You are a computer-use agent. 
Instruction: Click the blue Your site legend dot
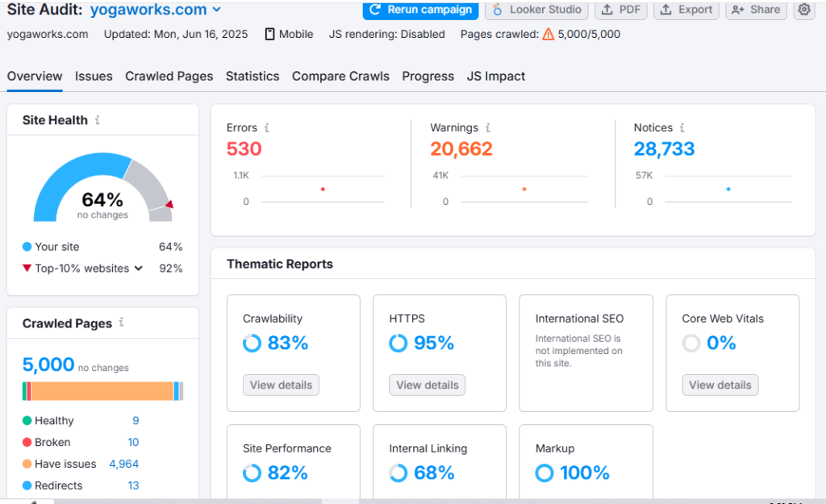click(x=27, y=247)
